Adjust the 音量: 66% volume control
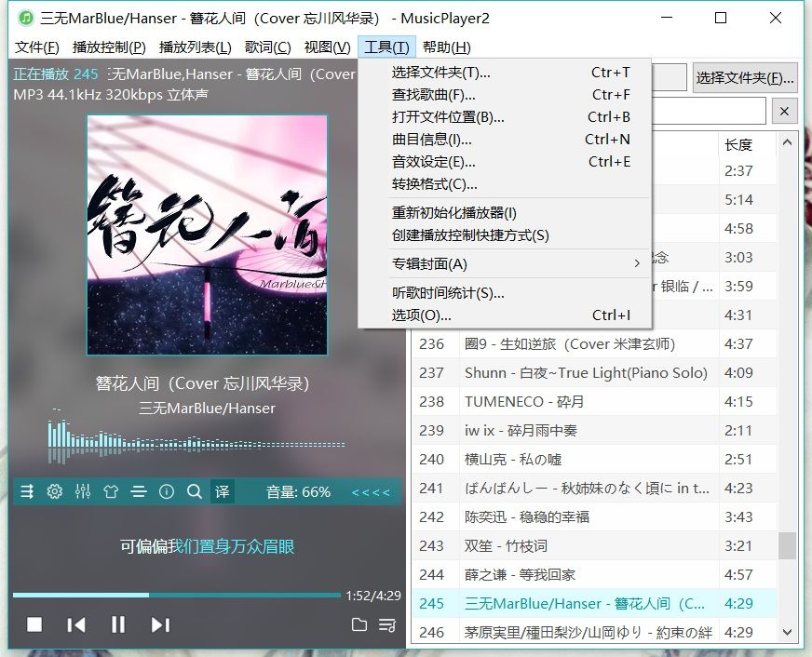Viewport: 812px width, 657px height. [298, 491]
